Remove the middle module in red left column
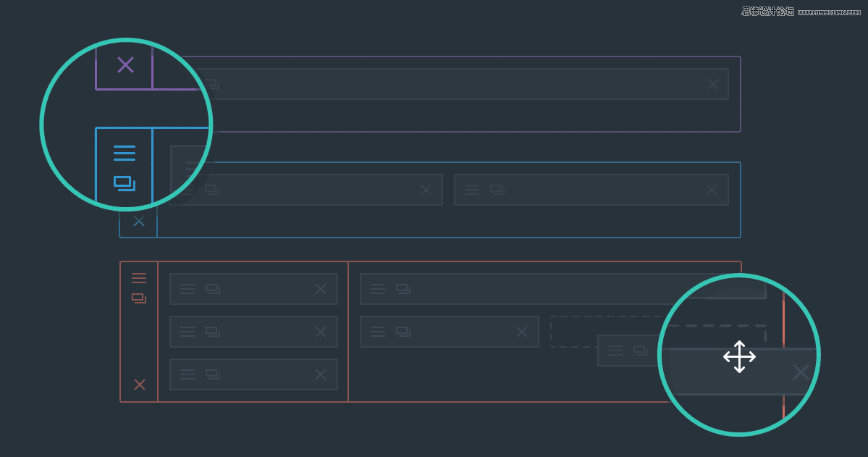The image size is (868, 457). click(321, 332)
